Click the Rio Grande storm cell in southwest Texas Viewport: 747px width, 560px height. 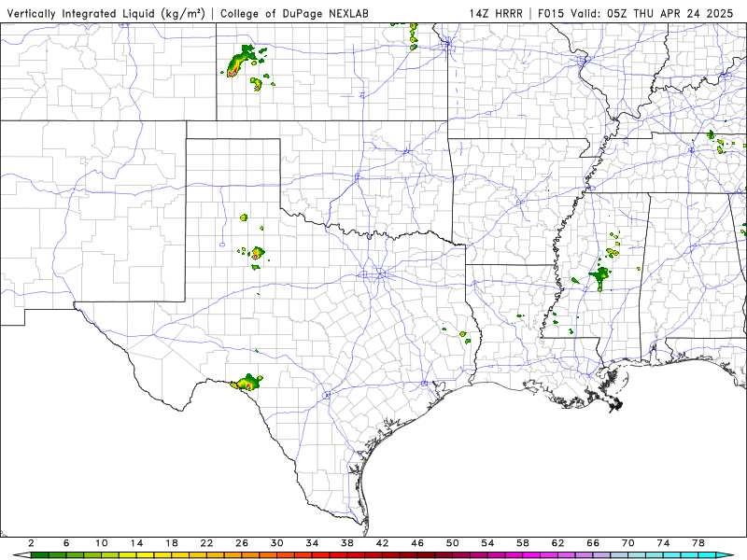pyautogui.click(x=247, y=383)
